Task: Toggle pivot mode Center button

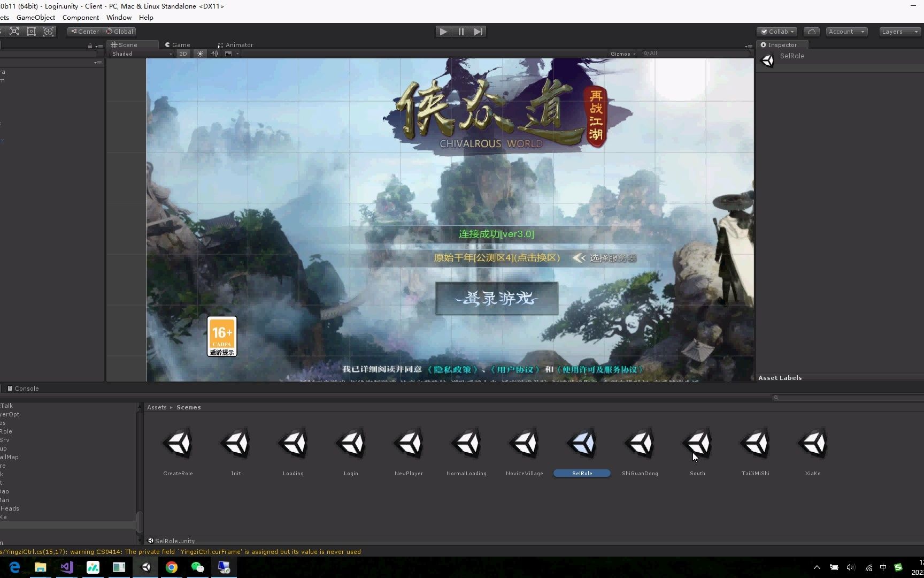Action: [84, 32]
